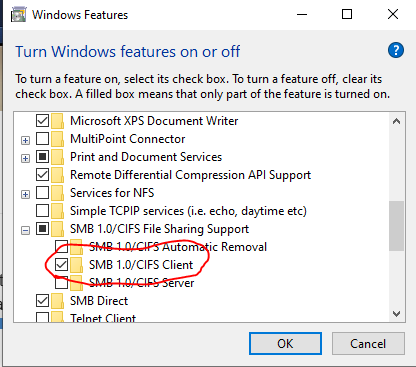The width and height of the screenshot is (416, 367).
Task: Uncheck Microsoft XPS Document Writer checkbox
Action: point(42,121)
